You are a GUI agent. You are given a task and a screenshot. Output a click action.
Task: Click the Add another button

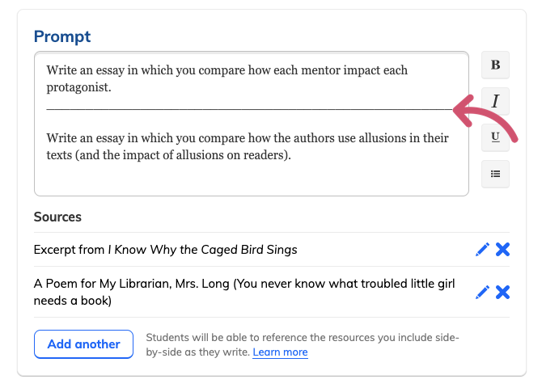83,344
